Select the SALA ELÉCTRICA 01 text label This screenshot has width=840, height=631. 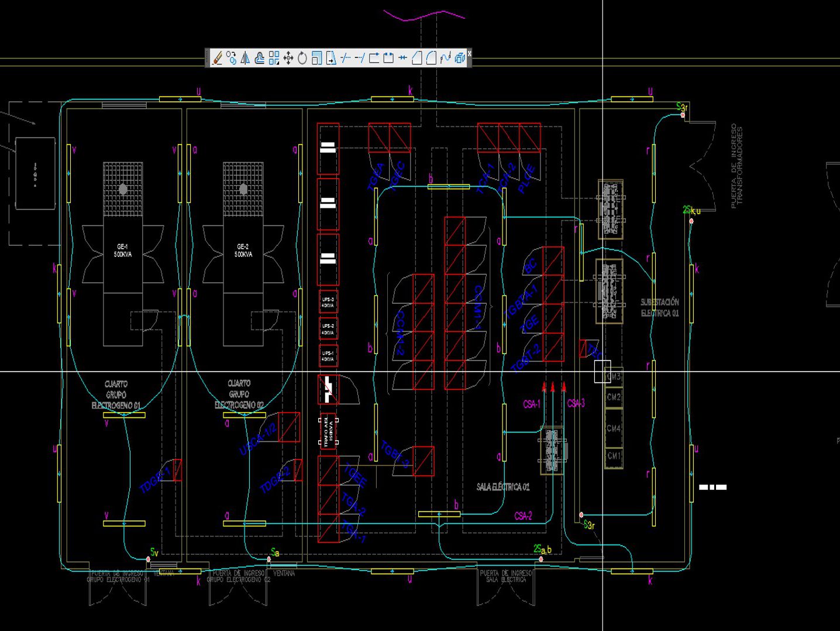coord(503,487)
